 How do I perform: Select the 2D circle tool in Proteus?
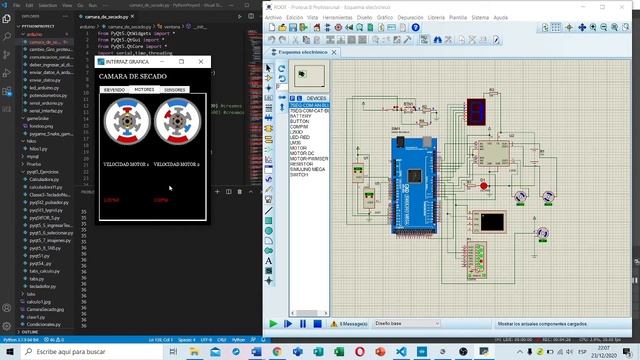(x=269, y=231)
